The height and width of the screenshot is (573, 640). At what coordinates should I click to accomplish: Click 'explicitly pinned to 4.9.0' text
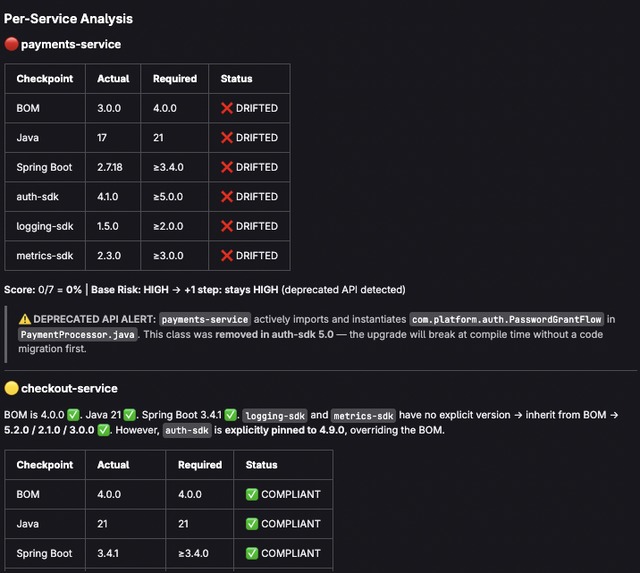pyautogui.click(x=284, y=430)
